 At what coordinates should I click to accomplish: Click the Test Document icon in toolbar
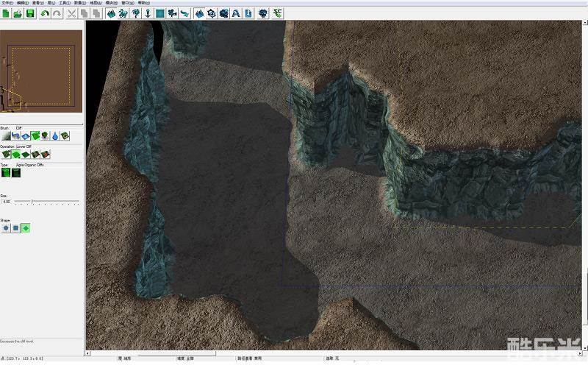(x=248, y=13)
